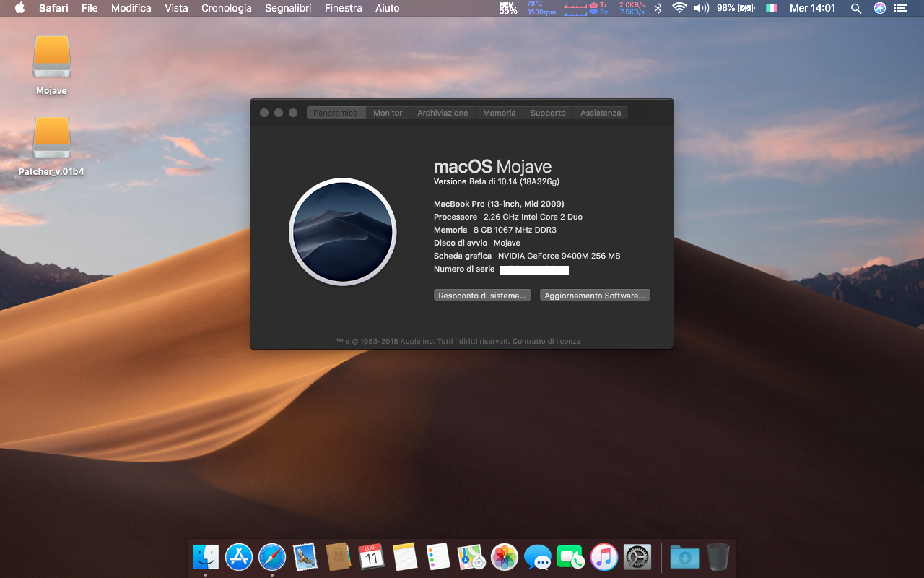Image resolution: width=924 pixels, height=578 pixels.
Task: Open the Trash in the Dock
Action: 718,557
